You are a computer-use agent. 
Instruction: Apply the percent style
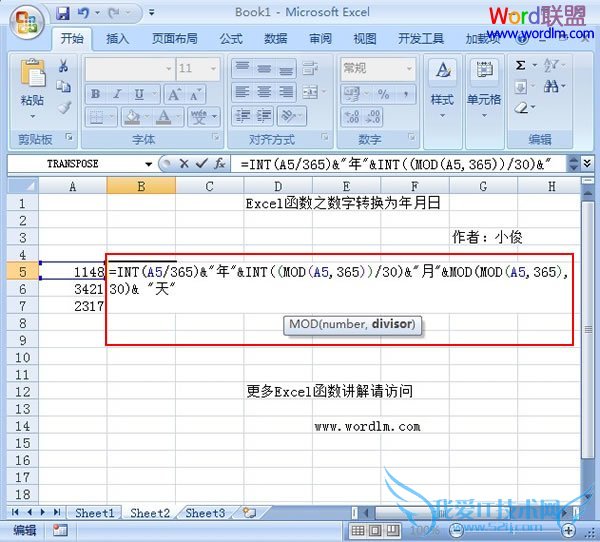tap(383, 94)
